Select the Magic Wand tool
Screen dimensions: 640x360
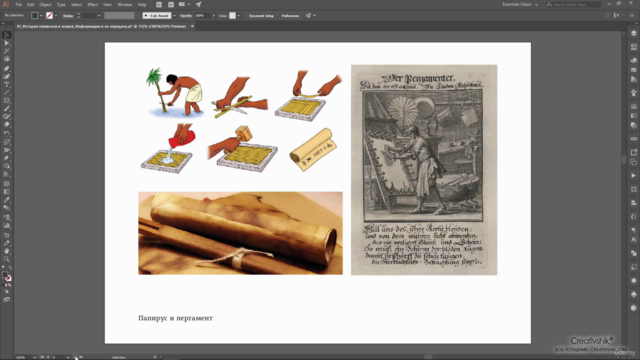coord(7,51)
